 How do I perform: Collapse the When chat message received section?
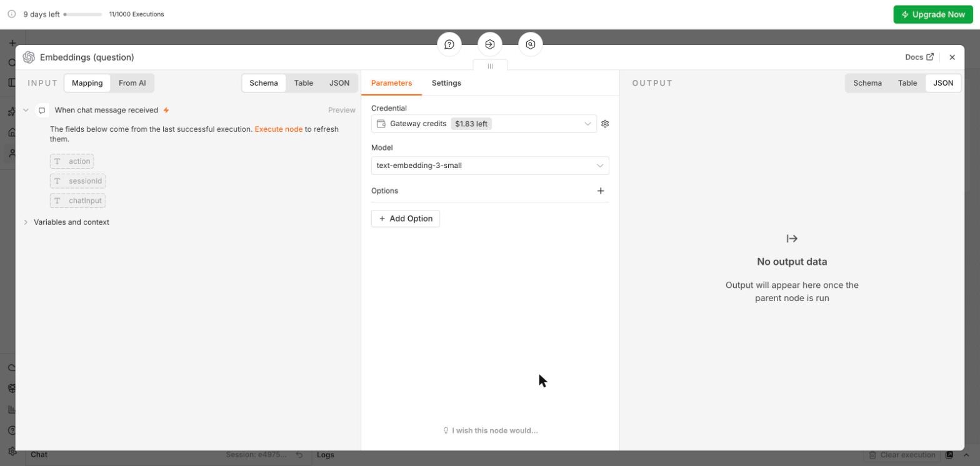pyautogui.click(x=26, y=111)
